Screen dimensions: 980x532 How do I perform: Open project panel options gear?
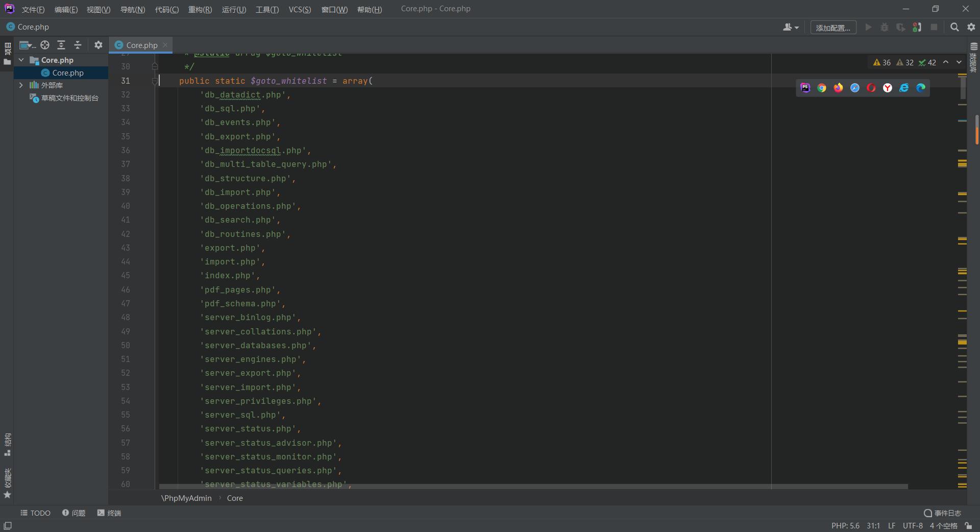click(99, 45)
